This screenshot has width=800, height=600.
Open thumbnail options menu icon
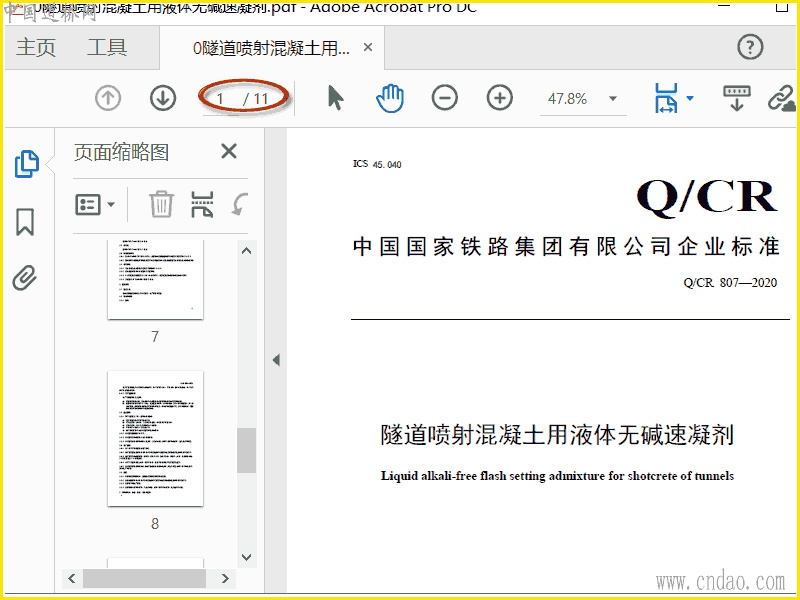point(94,205)
